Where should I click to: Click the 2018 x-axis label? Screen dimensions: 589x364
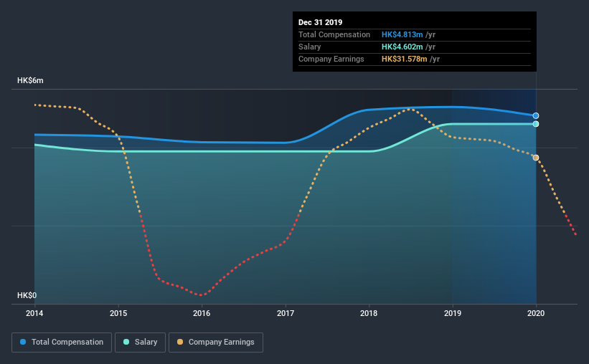[x=369, y=313]
